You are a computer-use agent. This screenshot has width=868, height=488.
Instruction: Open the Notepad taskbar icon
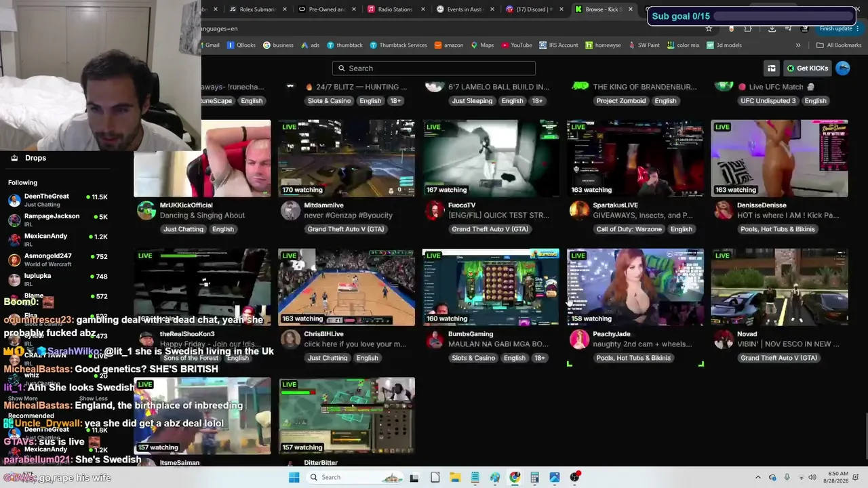pyautogui.click(x=475, y=477)
